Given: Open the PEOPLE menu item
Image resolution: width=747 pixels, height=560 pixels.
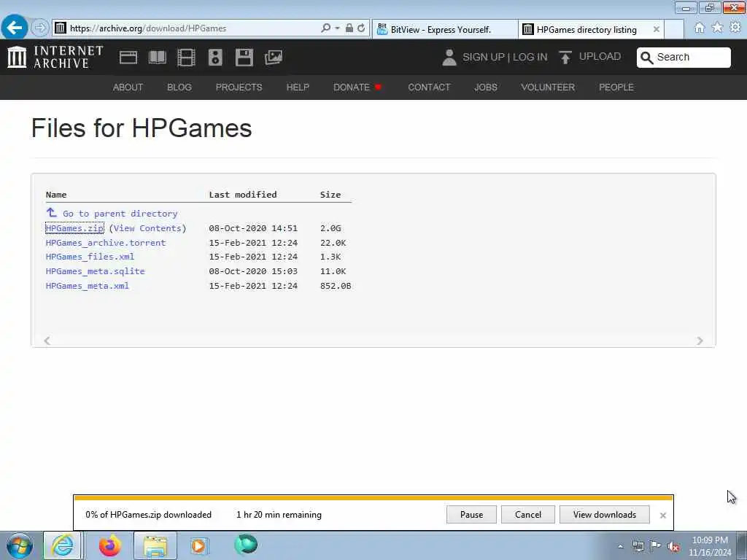Looking at the screenshot, I should 616,87.
